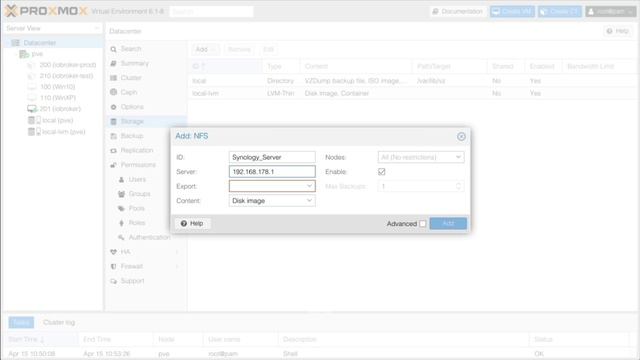Image resolution: width=640 pixels, height=360 pixels.
Task: Click the Roles icon
Action: pyautogui.click(x=121, y=223)
